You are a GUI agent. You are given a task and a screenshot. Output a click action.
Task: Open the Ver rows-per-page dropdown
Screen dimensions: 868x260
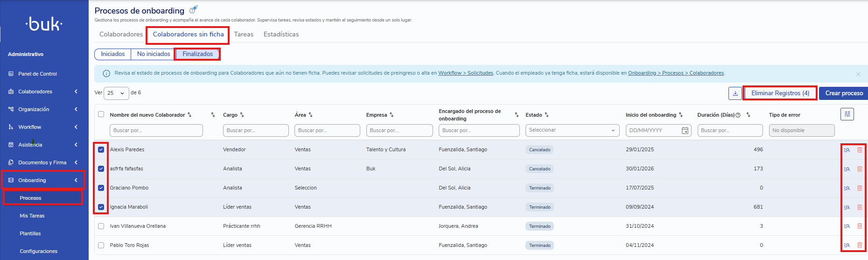click(x=116, y=93)
